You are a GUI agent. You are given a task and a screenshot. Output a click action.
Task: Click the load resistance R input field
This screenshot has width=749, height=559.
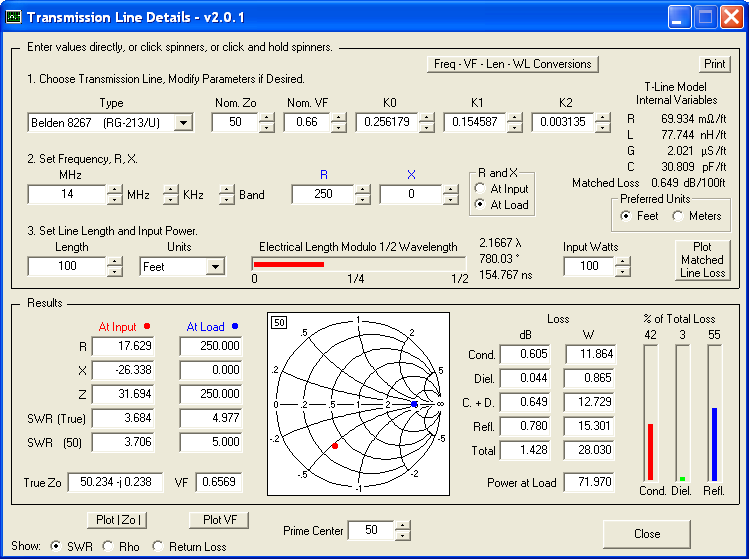click(x=323, y=195)
